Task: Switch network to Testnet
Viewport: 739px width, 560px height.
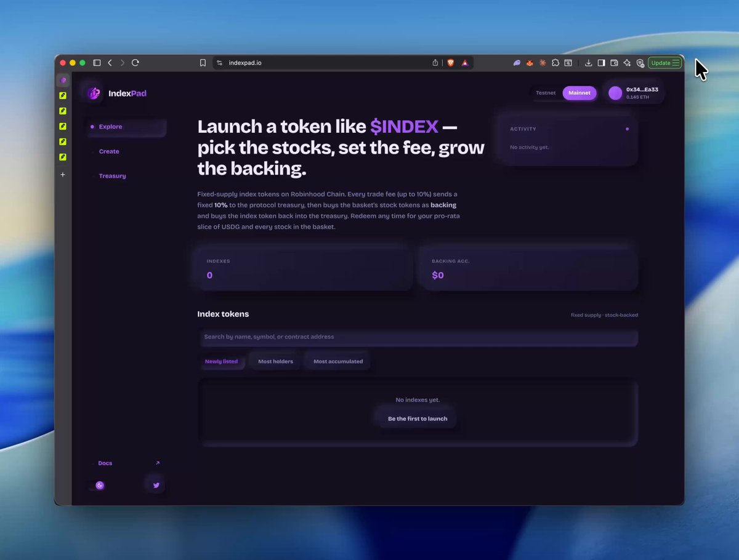Action: 546,93
